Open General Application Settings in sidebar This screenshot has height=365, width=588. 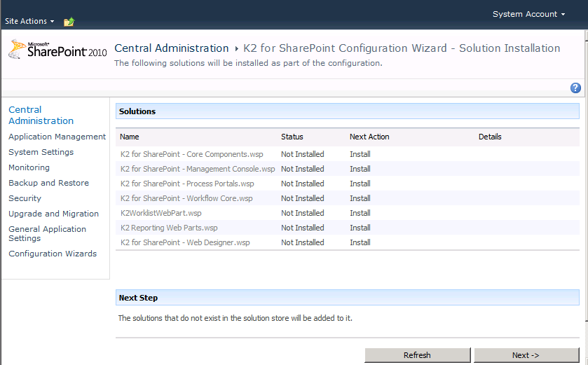[x=47, y=233]
